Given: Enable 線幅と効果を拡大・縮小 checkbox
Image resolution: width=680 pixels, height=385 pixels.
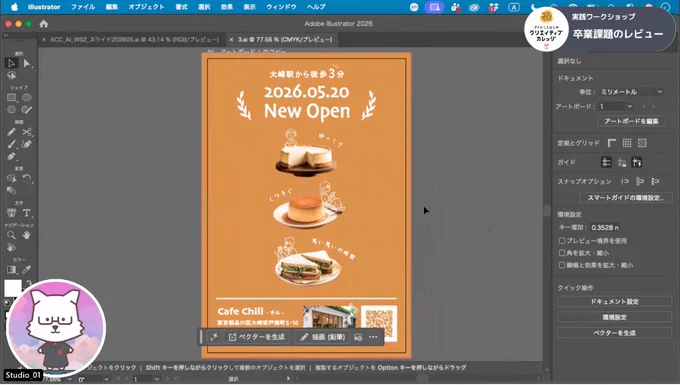Looking at the screenshot, I should [562, 265].
